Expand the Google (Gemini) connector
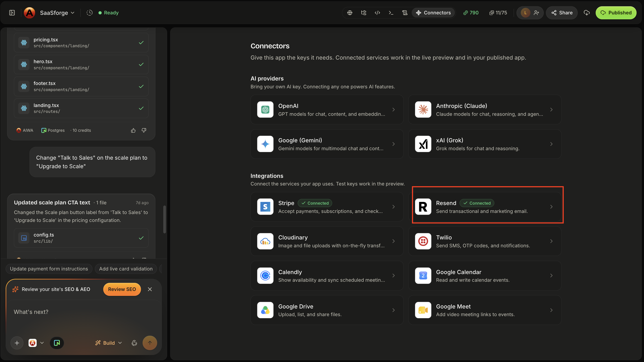644x362 pixels. click(327, 144)
